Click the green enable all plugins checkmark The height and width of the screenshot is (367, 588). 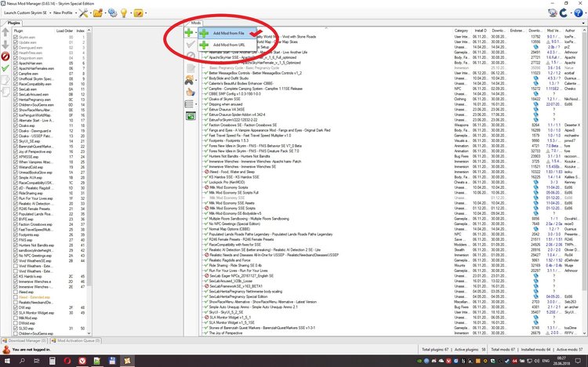(5, 68)
